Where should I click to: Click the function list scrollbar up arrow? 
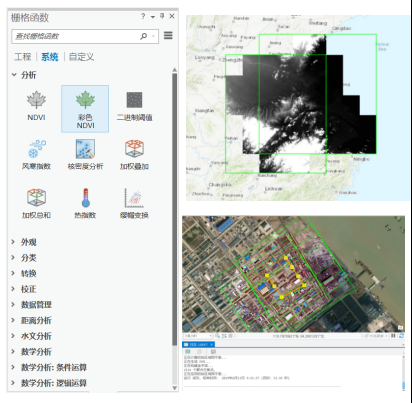[175, 70]
